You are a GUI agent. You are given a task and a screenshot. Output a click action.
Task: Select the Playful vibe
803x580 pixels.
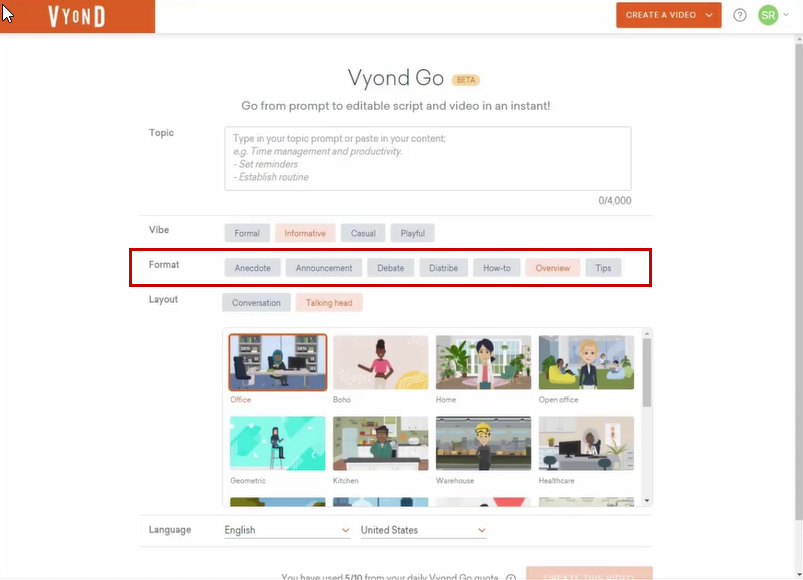[x=412, y=233]
